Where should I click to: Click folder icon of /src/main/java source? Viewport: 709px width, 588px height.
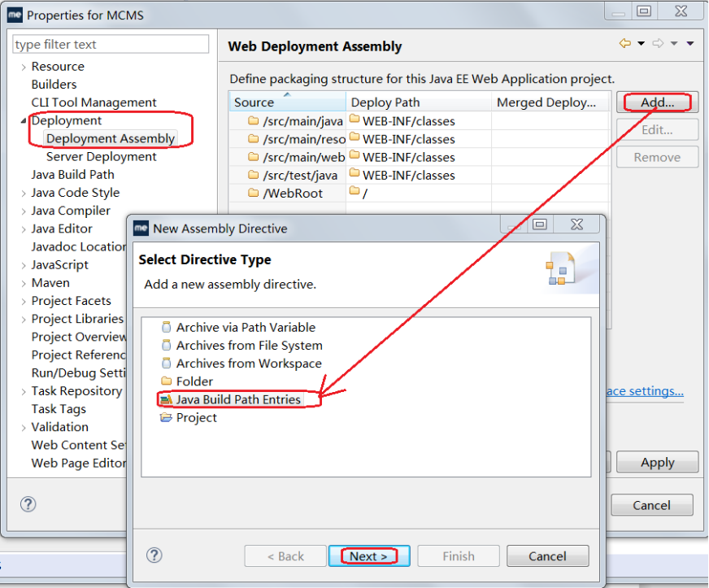point(253,120)
